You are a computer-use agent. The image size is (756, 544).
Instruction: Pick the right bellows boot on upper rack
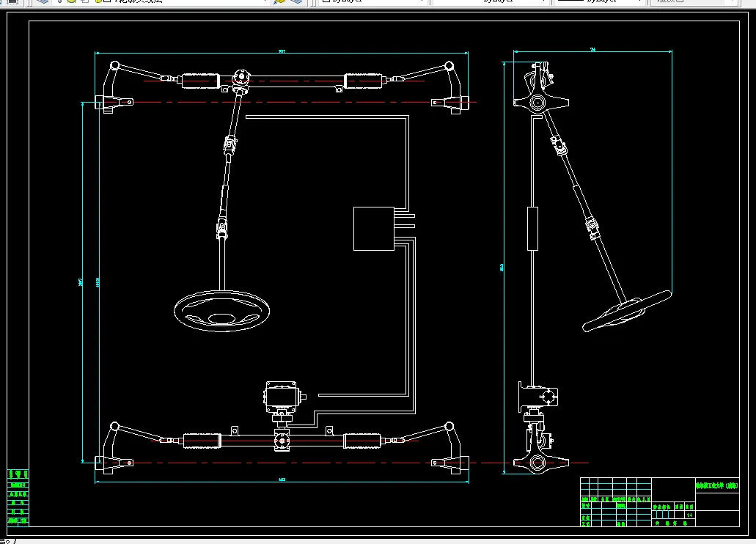coord(363,81)
